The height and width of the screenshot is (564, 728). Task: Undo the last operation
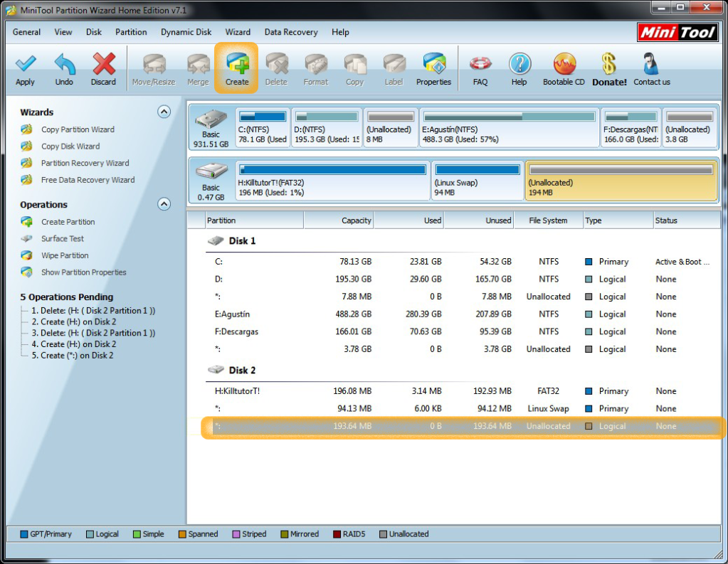(64, 70)
